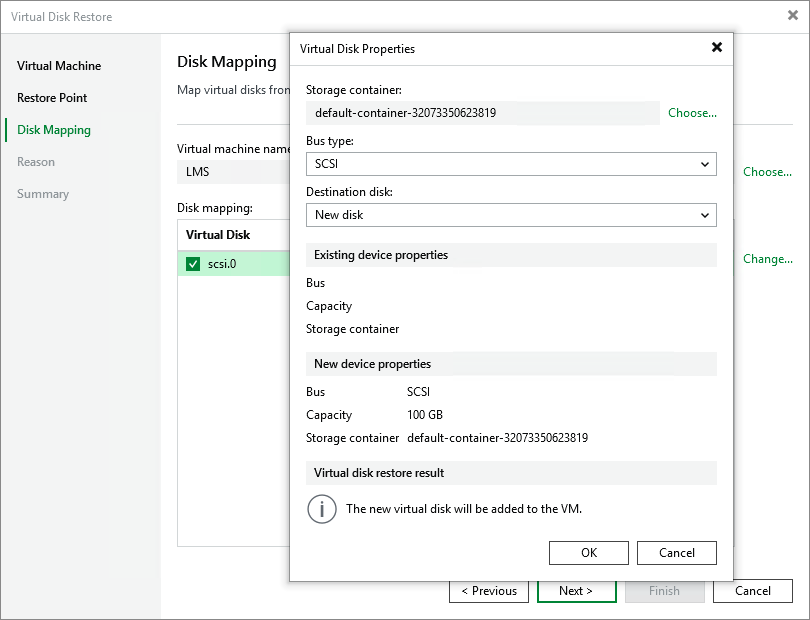Click the LMS virtual machine name field

tap(222, 172)
